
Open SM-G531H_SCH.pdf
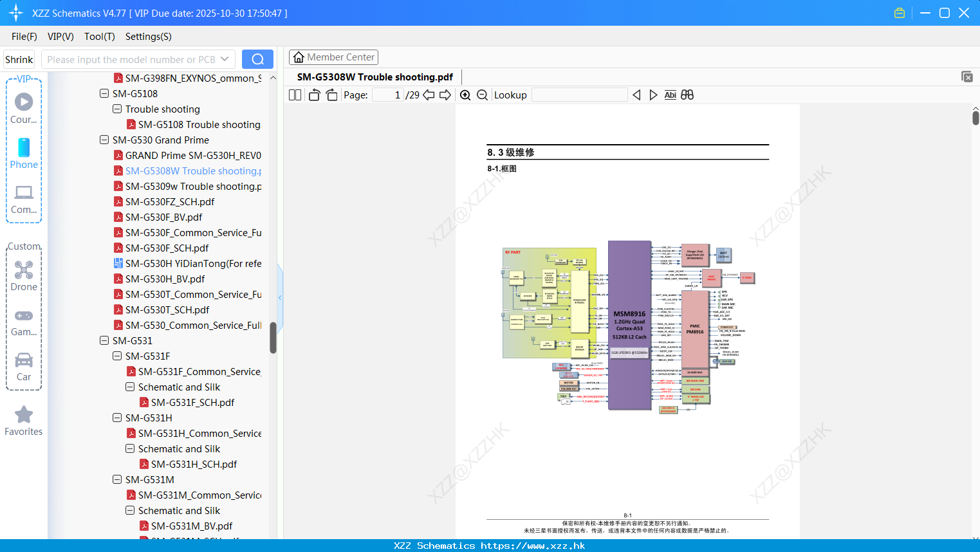(188, 464)
